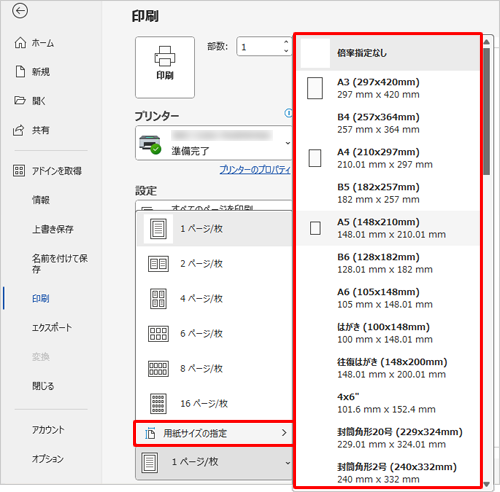Select 閉じる (Close) in the sidebar
Screen dimensions: 500x492
(43, 386)
